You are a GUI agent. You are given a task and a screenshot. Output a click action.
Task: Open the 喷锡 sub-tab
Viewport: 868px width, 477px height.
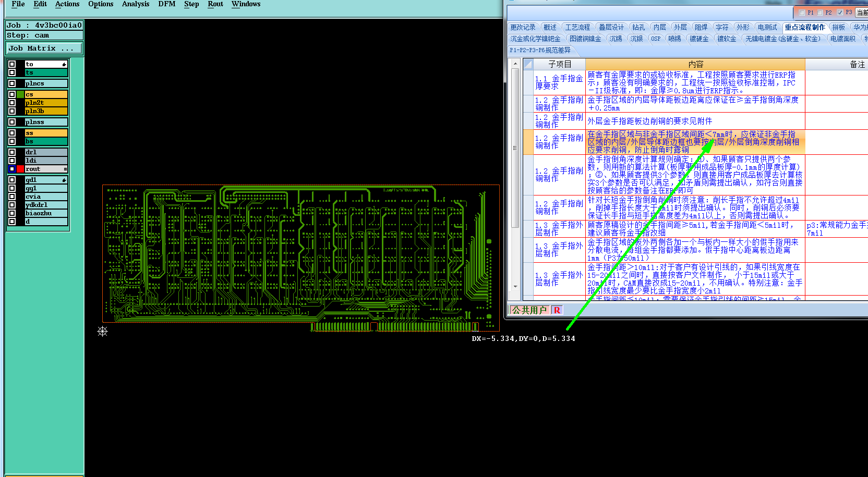(674, 39)
